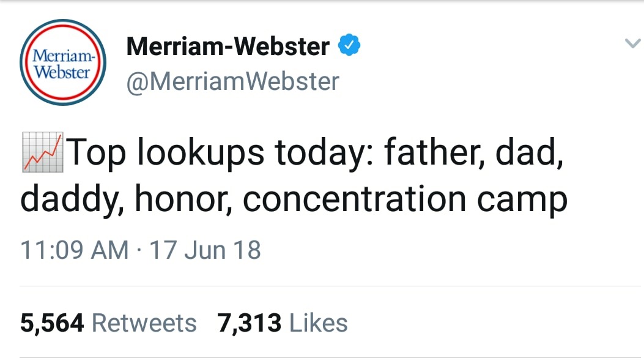The image size is (644, 361).
Task: Select the 17 Jun 18 date
Action: pos(205,250)
